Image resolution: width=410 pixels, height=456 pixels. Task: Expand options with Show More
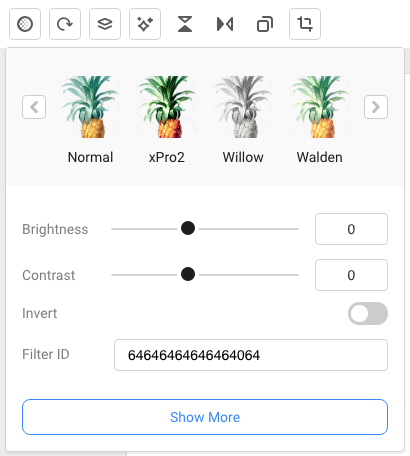205,417
